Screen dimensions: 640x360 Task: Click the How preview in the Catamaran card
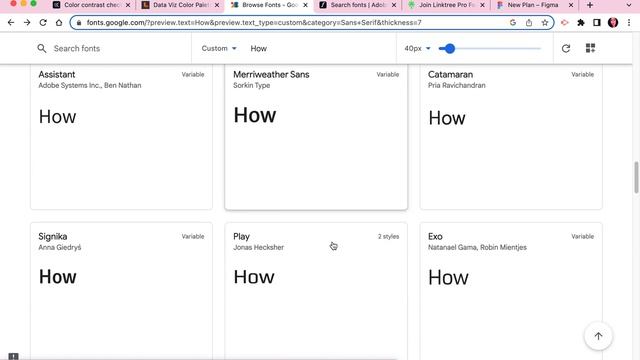(x=447, y=118)
